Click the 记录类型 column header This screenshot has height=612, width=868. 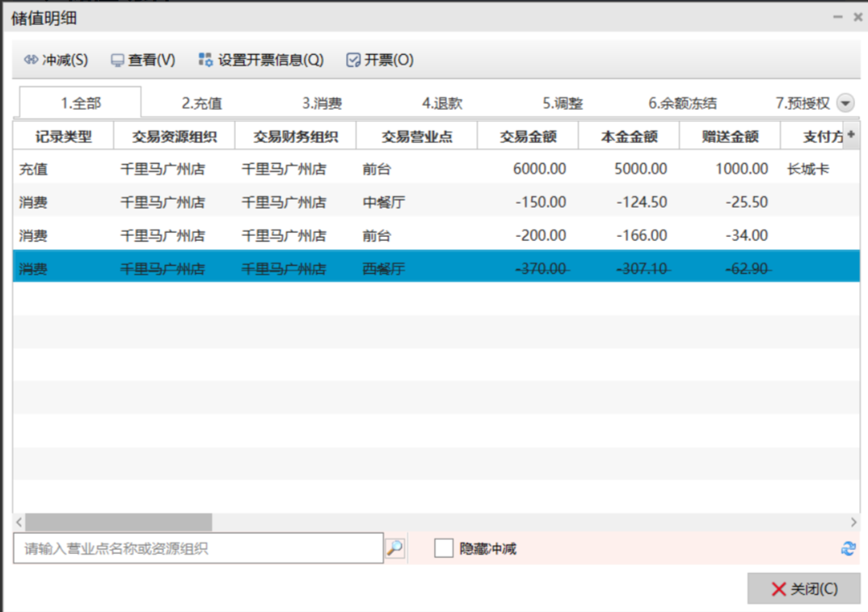(63, 137)
